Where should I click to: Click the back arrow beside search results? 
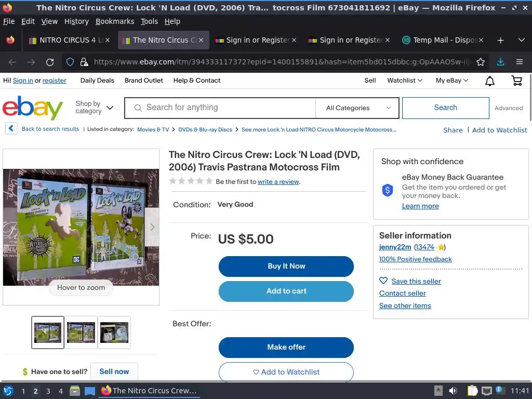point(11,129)
